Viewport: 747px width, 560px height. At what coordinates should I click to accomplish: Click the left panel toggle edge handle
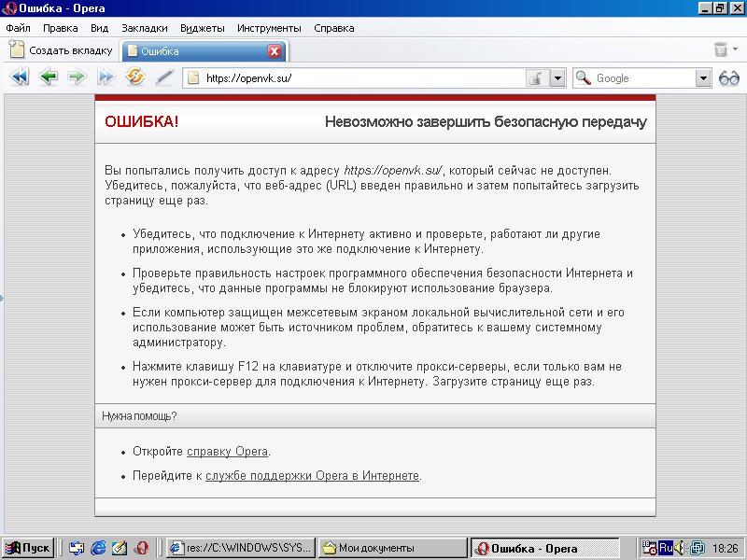pyautogui.click(x=2, y=298)
